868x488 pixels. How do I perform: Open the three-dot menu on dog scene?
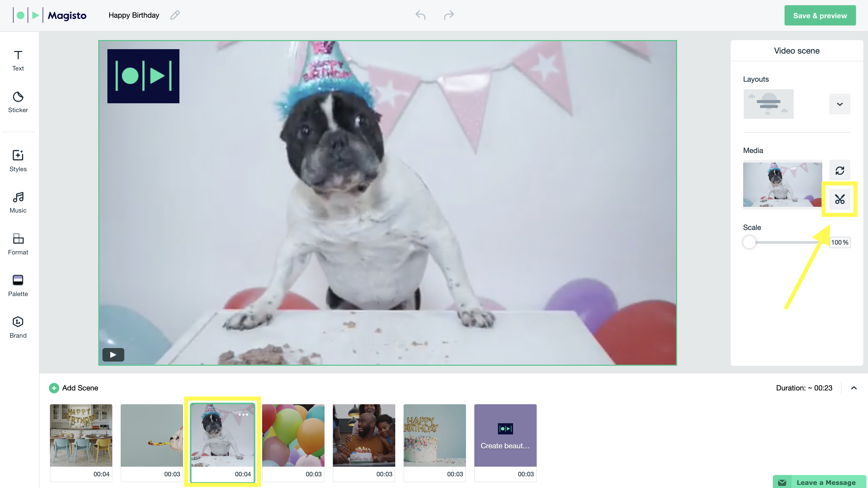click(243, 415)
